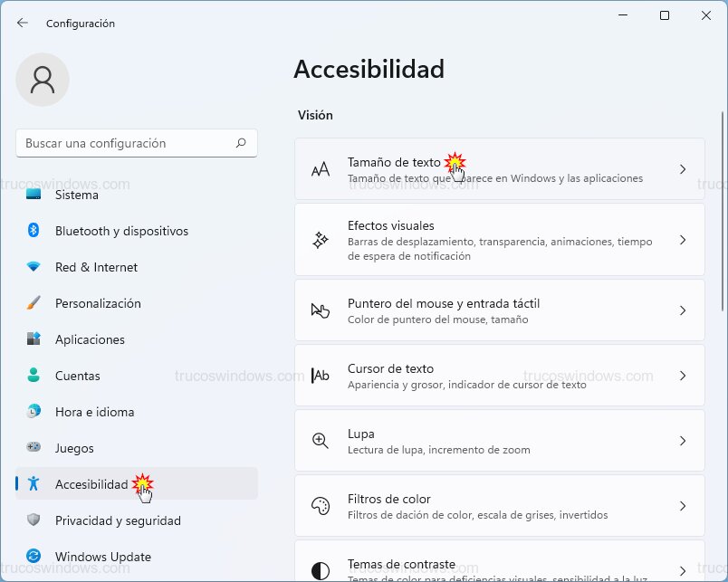
Task: Select the Filtros de color palette icon
Action: pyautogui.click(x=320, y=506)
